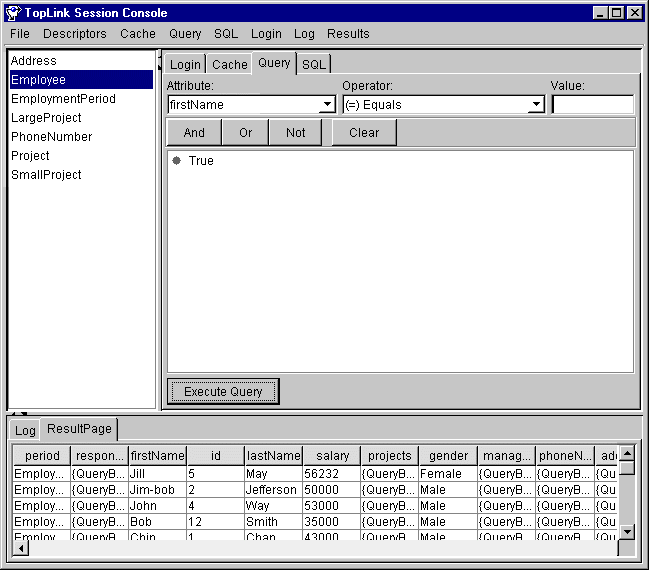Click the TopLink application icon in title bar

click(x=13, y=13)
